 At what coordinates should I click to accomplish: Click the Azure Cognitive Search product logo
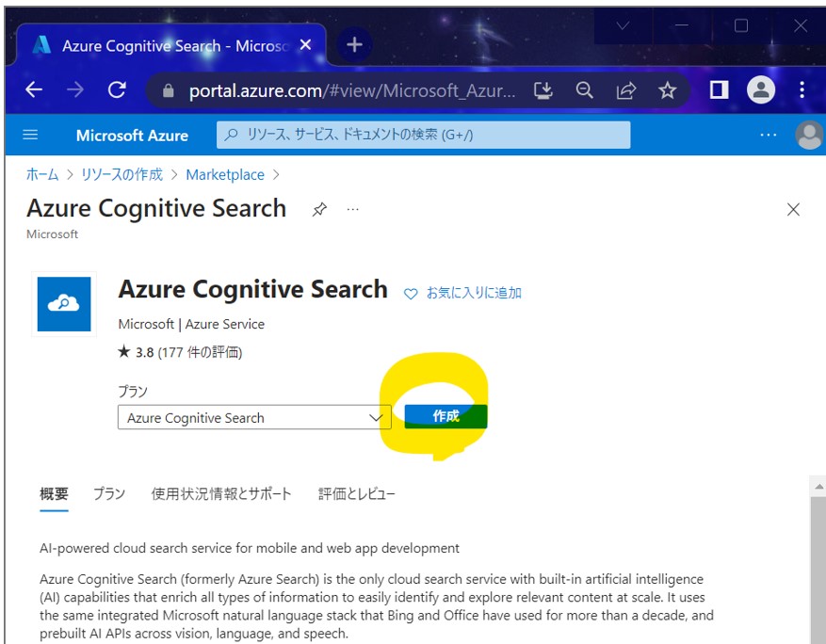(64, 304)
